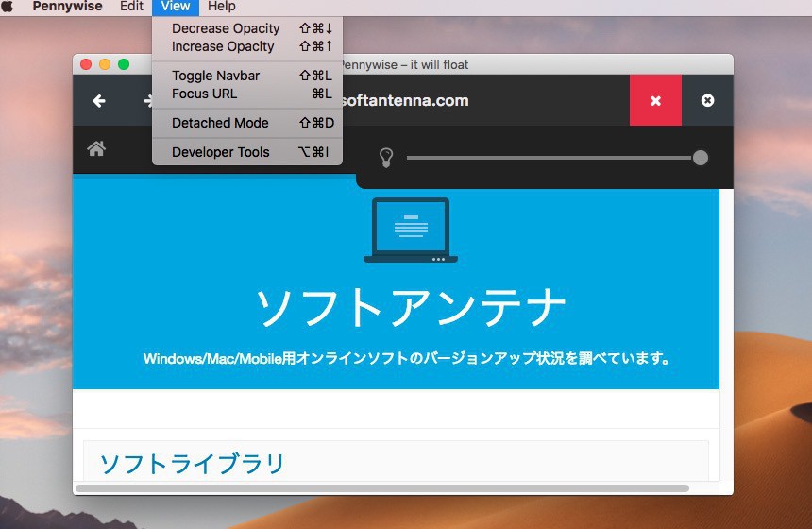This screenshot has height=529, width=812.
Task: Click the lightbulb opacity icon
Action: [x=386, y=158]
